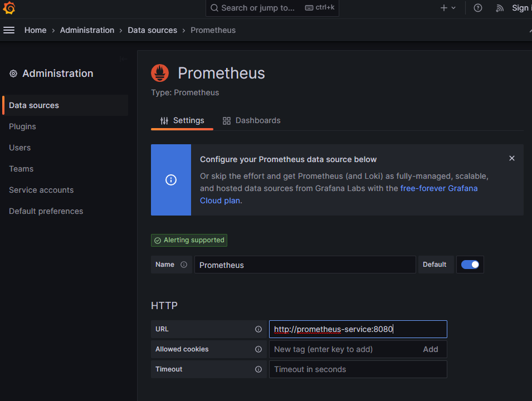Click the Dashboards grid icon
The image size is (532, 401).
[x=227, y=121]
